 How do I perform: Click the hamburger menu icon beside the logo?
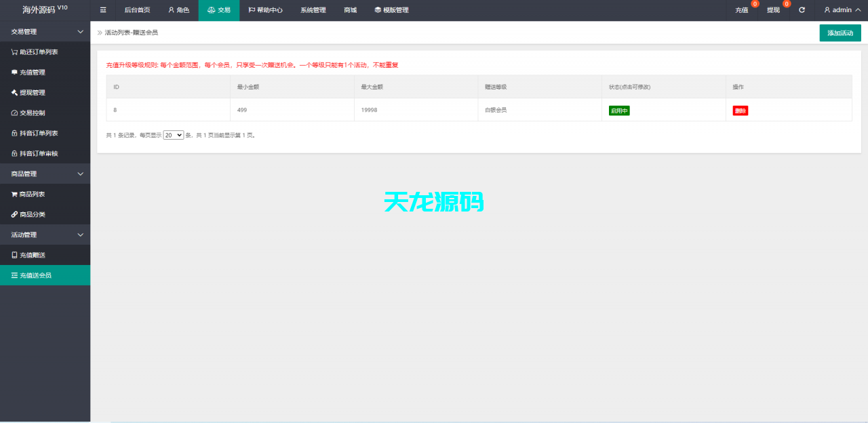(102, 9)
